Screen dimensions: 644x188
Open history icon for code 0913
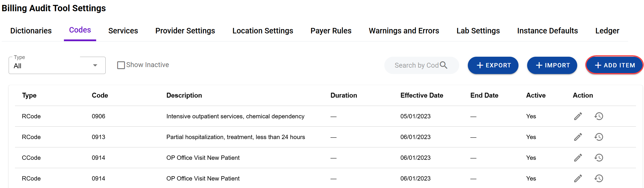pyautogui.click(x=599, y=137)
